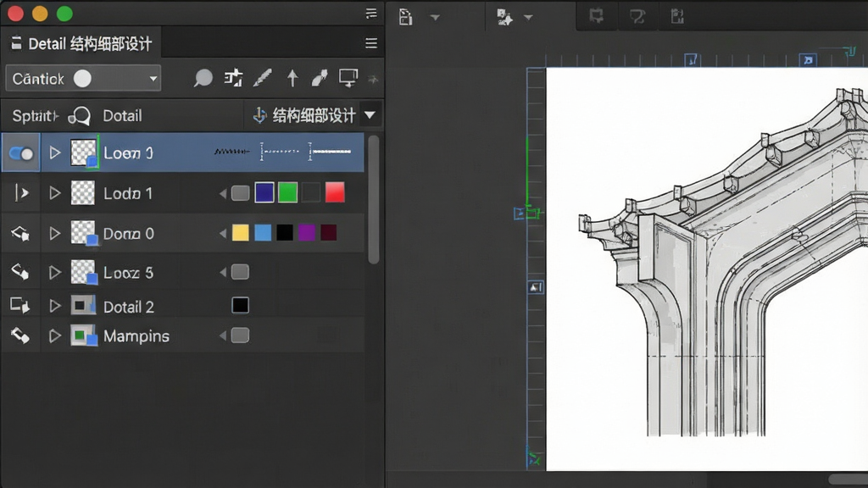Click the tag icon on Looz 5 row
Viewport: 868px width, 488px height.
20,272
